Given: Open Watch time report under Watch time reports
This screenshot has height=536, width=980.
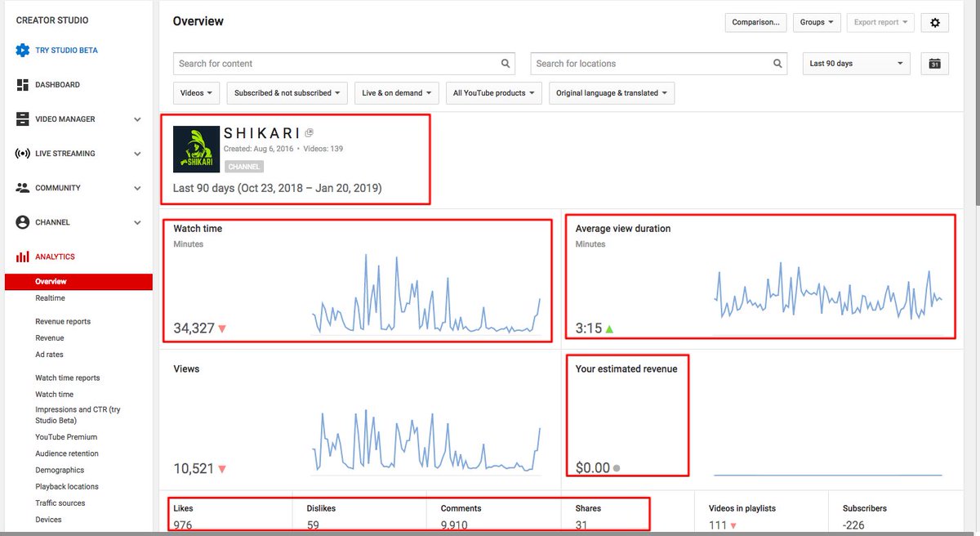Looking at the screenshot, I should tap(54, 395).
